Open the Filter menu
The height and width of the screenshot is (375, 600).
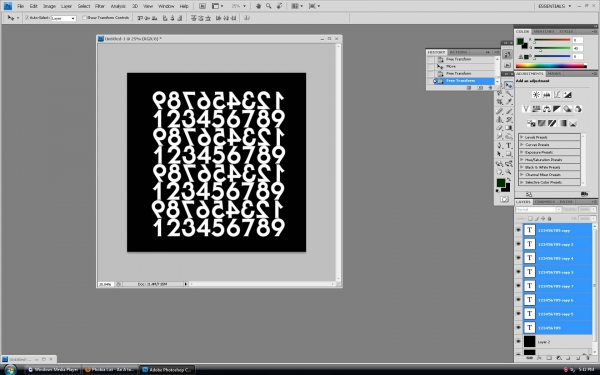(100, 6)
